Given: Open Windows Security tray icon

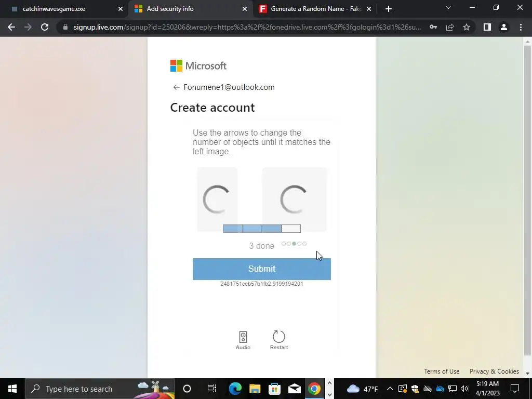Looking at the screenshot, I should point(415,389).
